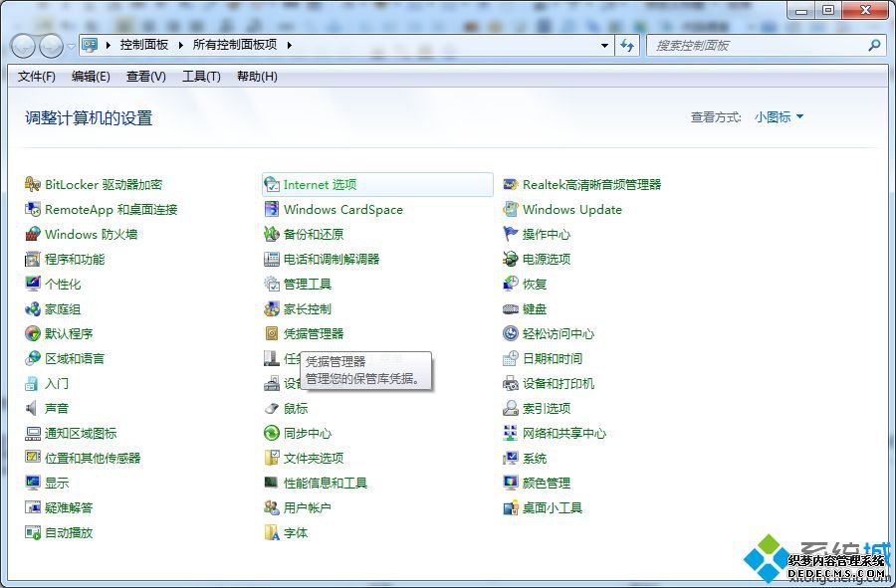Open the 显示 monitor icon
The height and width of the screenshot is (588, 896).
[x=32, y=483]
